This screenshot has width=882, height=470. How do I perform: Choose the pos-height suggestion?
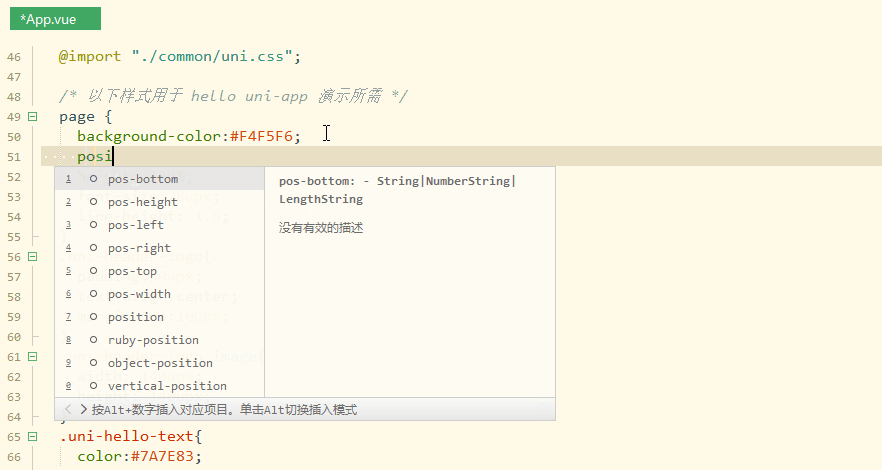(143, 202)
